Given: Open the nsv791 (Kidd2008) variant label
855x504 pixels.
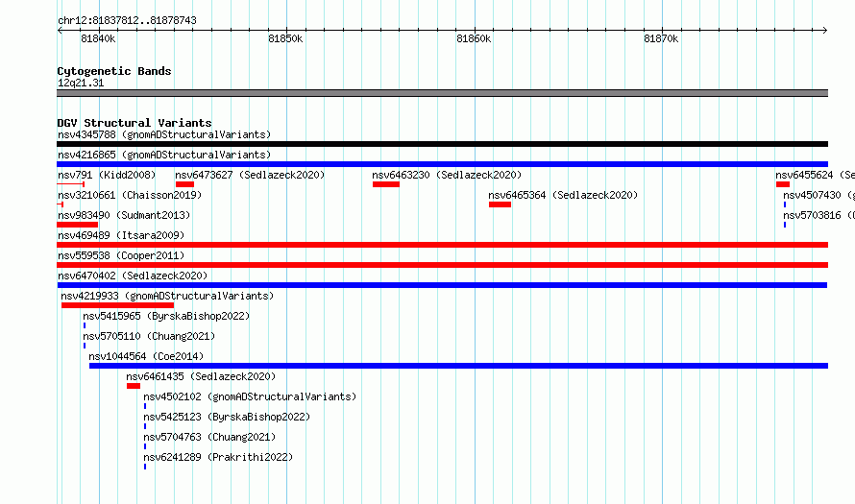Looking at the screenshot, I should [x=107, y=175].
